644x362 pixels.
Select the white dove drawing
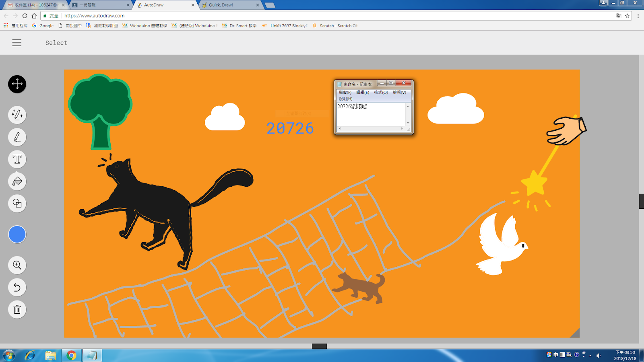502,244
